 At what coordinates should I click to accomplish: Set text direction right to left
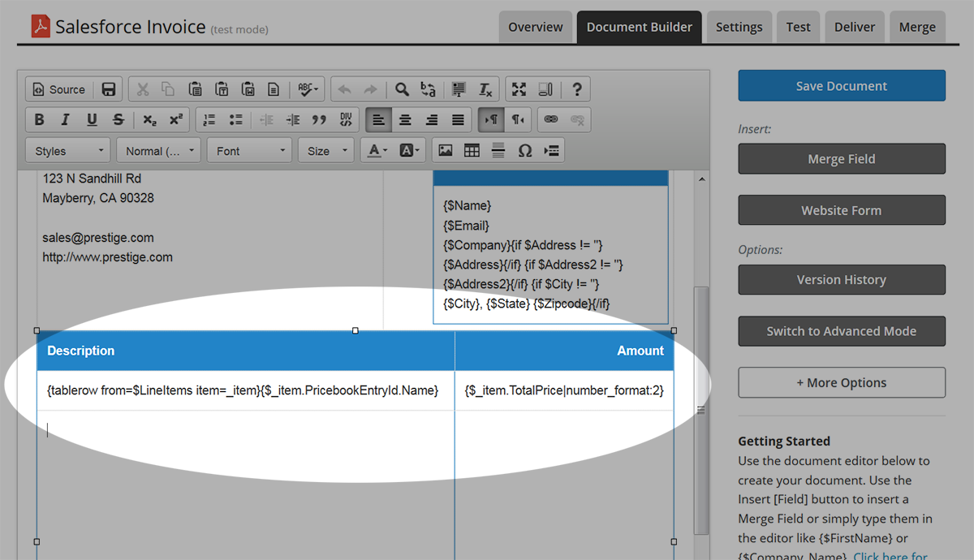(518, 119)
